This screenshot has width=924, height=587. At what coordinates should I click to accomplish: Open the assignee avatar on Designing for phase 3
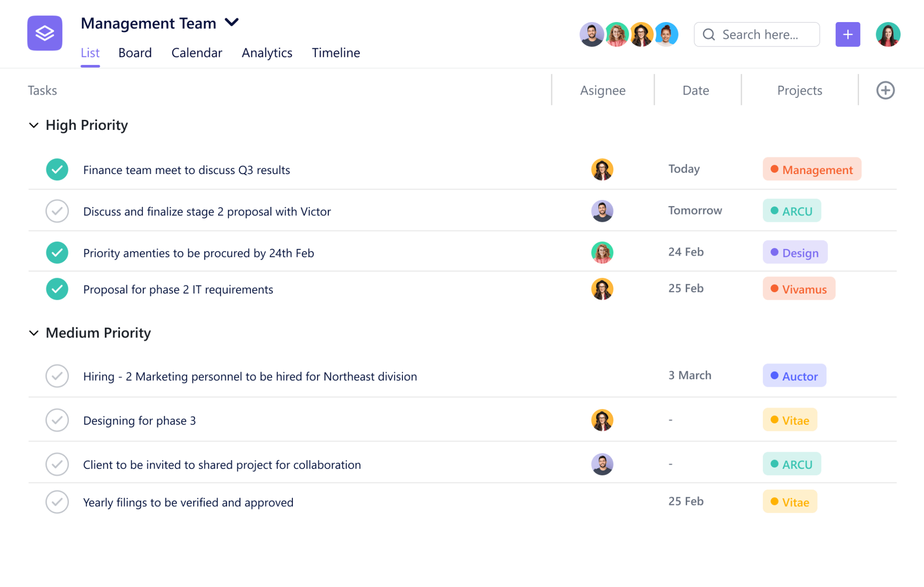point(602,420)
